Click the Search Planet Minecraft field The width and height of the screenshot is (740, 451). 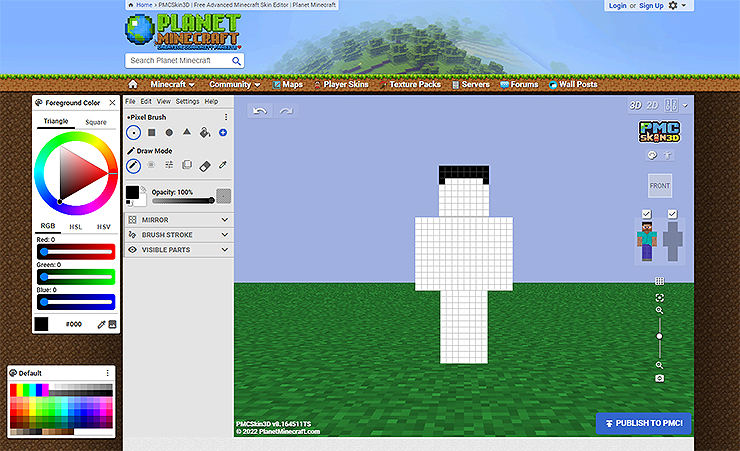[185, 60]
